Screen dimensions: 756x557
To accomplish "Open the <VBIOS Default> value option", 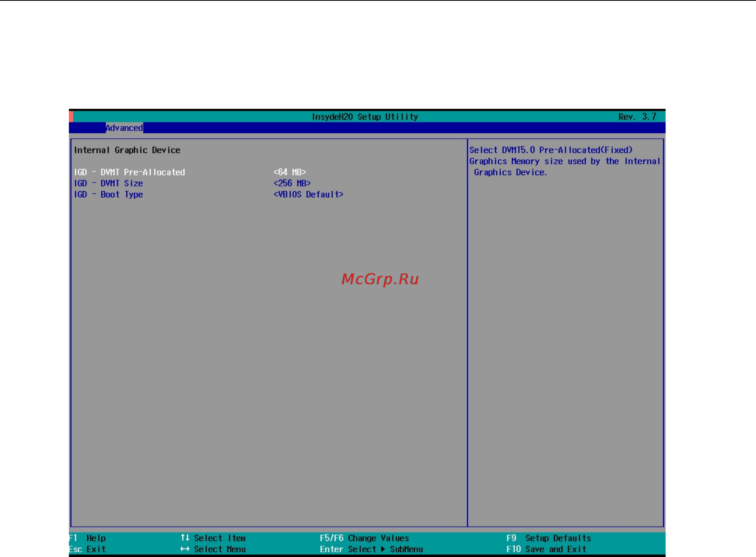I will [308, 194].
